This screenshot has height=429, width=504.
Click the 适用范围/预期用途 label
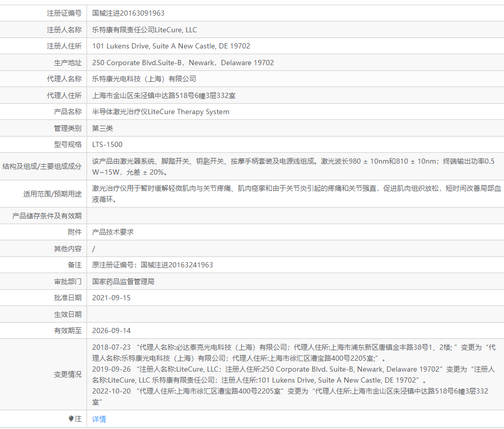coord(53,194)
